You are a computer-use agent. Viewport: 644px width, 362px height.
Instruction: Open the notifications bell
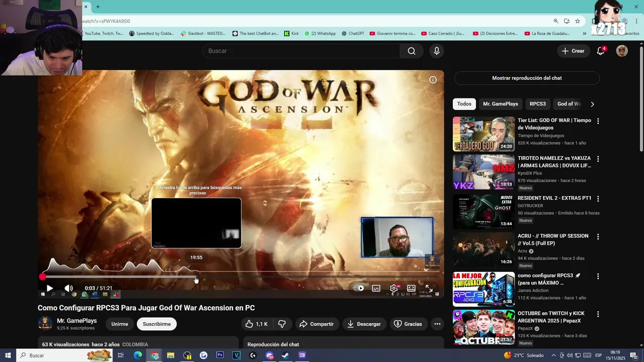[600, 51]
